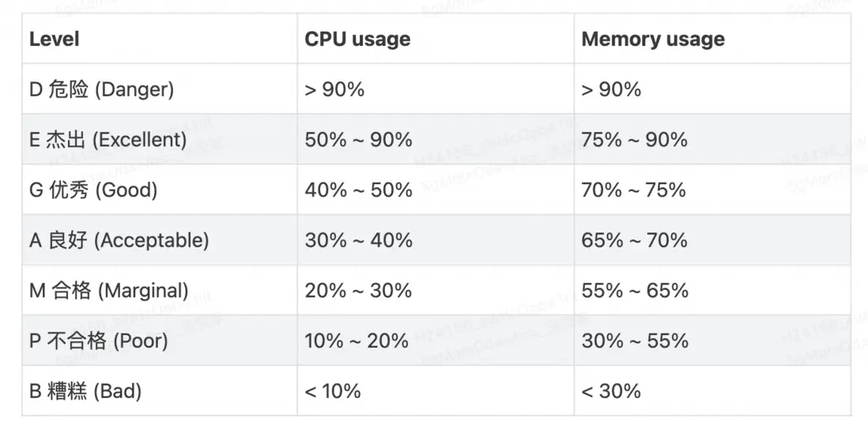Click the Level column header
This screenshot has width=868, height=425.
click(x=55, y=39)
